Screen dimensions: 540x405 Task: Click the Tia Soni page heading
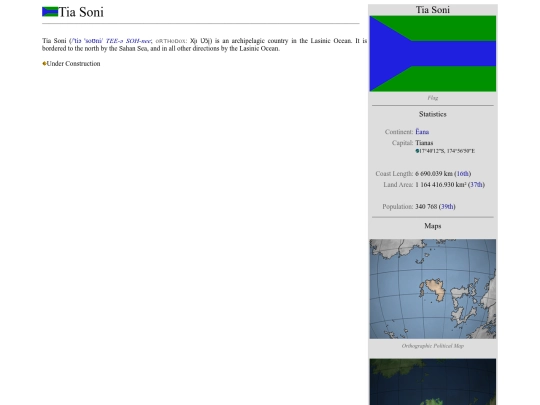coord(81,12)
